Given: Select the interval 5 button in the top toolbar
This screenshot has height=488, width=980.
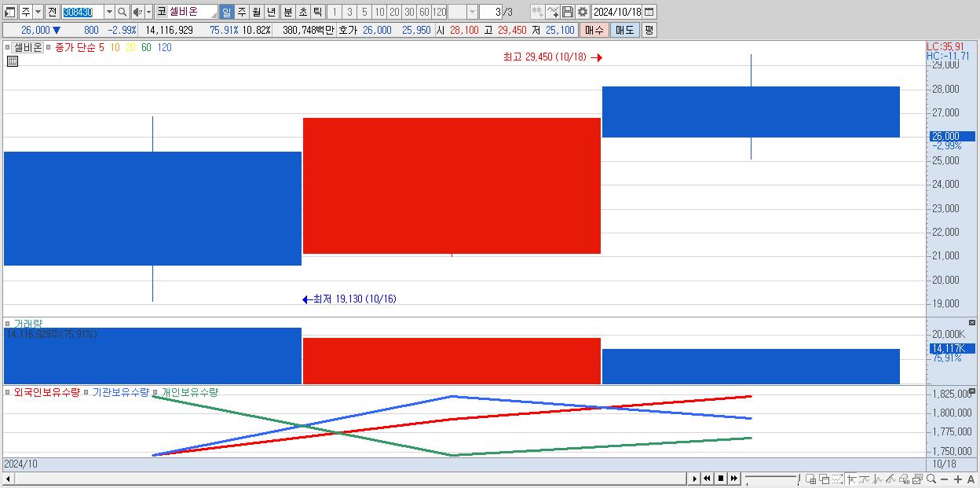Looking at the screenshot, I should coord(364,12).
